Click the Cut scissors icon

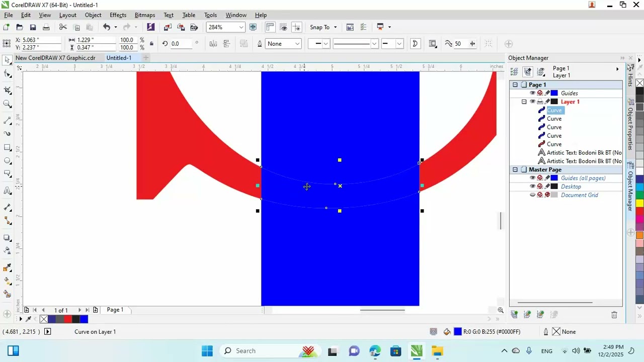tap(63, 27)
